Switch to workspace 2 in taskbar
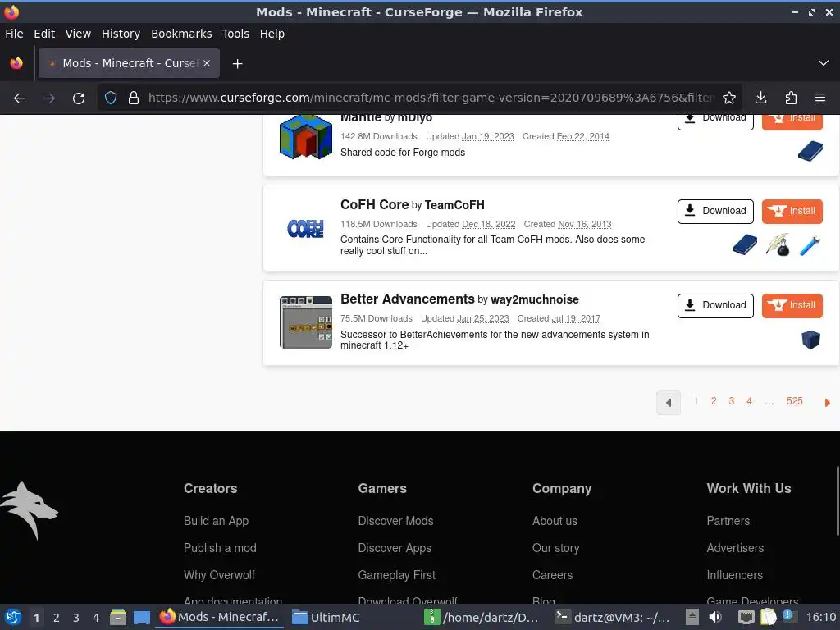This screenshot has width=840, height=630. pyautogui.click(x=56, y=618)
